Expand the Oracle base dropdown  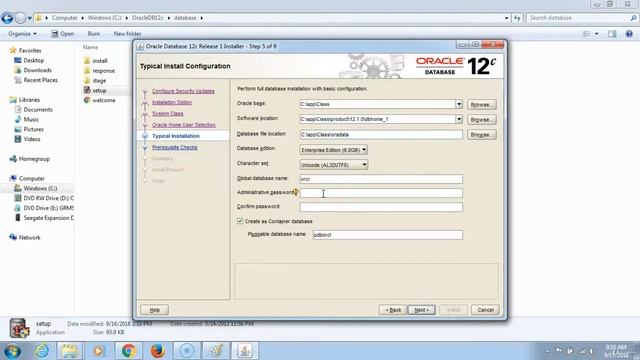coord(459,104)
